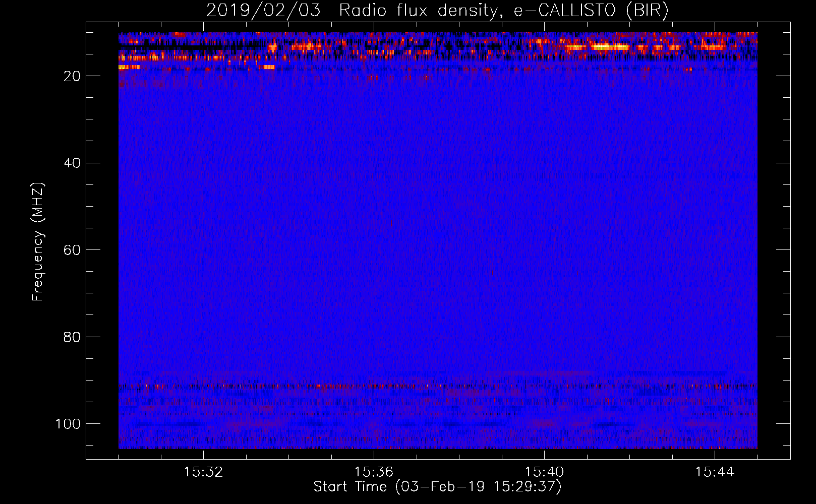Click the 40 MHz frequency tick label
Screen dimensions: 816x504
[72, 163]
